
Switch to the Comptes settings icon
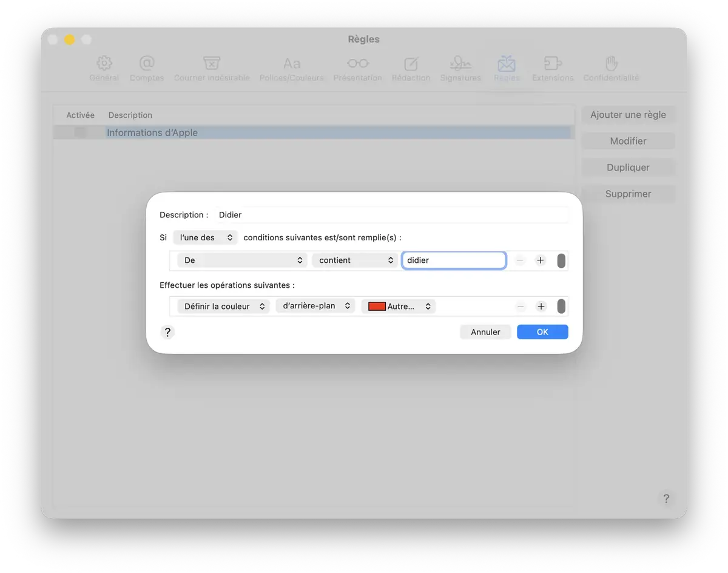tap(147, 68)
